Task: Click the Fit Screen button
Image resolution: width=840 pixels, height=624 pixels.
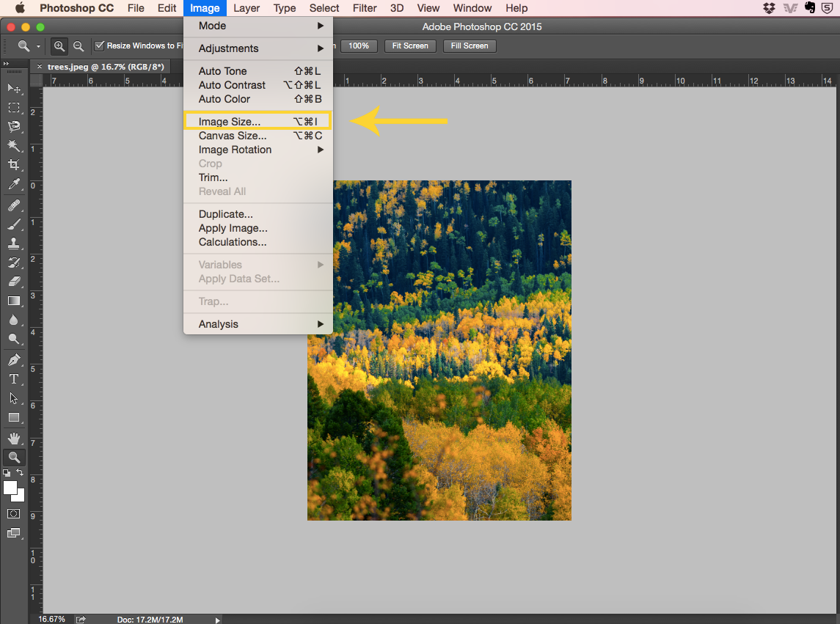Action: pyautogui.click(x=410, y=45)
